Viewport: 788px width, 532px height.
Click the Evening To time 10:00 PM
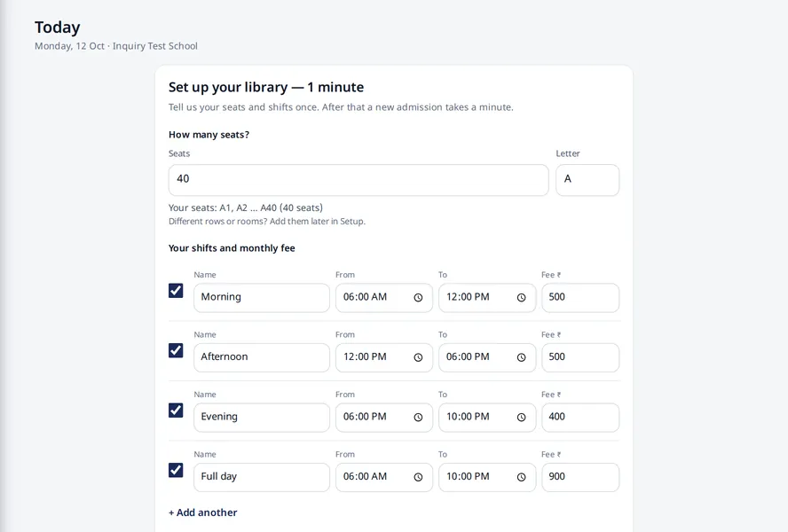tap(468, 417)
